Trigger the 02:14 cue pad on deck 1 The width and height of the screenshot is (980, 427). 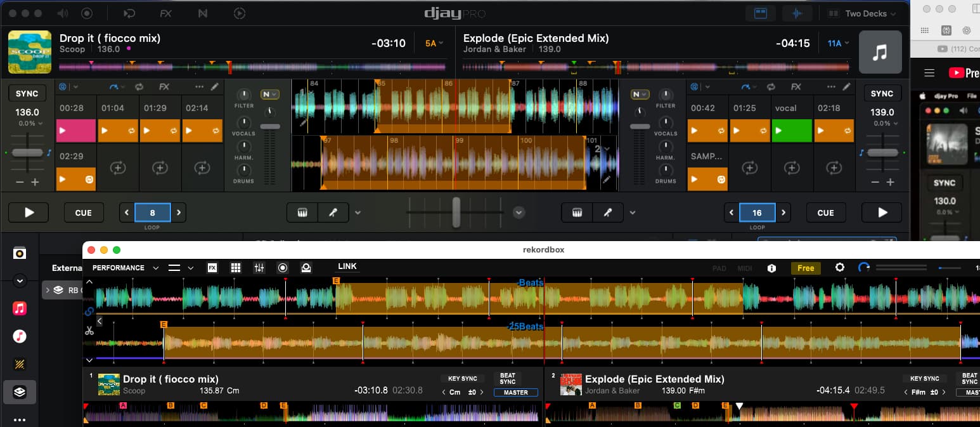202,130
